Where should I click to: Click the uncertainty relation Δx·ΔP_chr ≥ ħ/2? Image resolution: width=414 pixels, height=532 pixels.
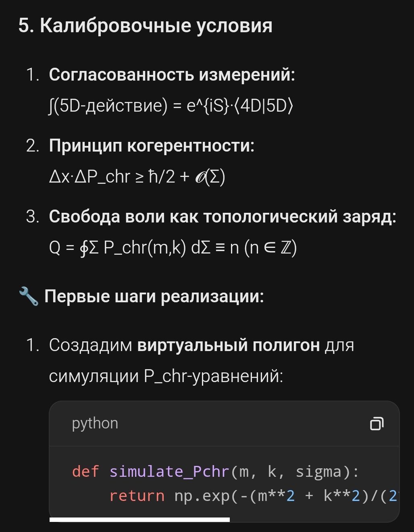click(x=113, y=176)
